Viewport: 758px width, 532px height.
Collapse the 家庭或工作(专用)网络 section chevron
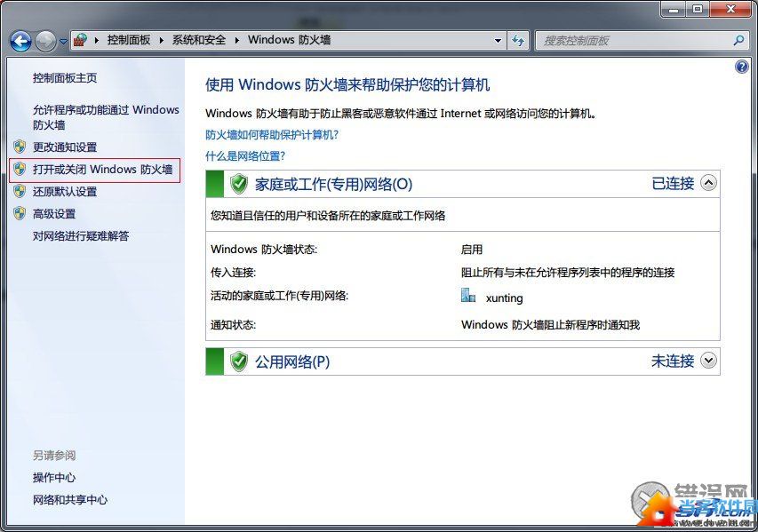(709, 183)
